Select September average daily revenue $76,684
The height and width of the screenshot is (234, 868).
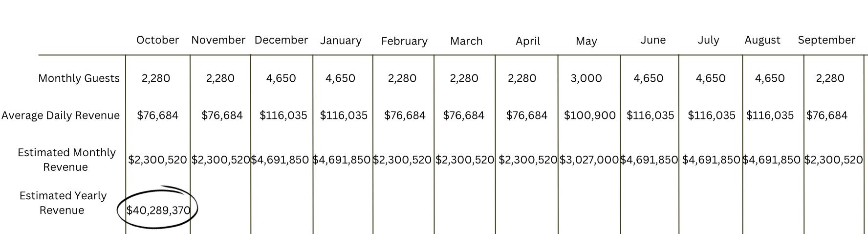coord(826,116)
